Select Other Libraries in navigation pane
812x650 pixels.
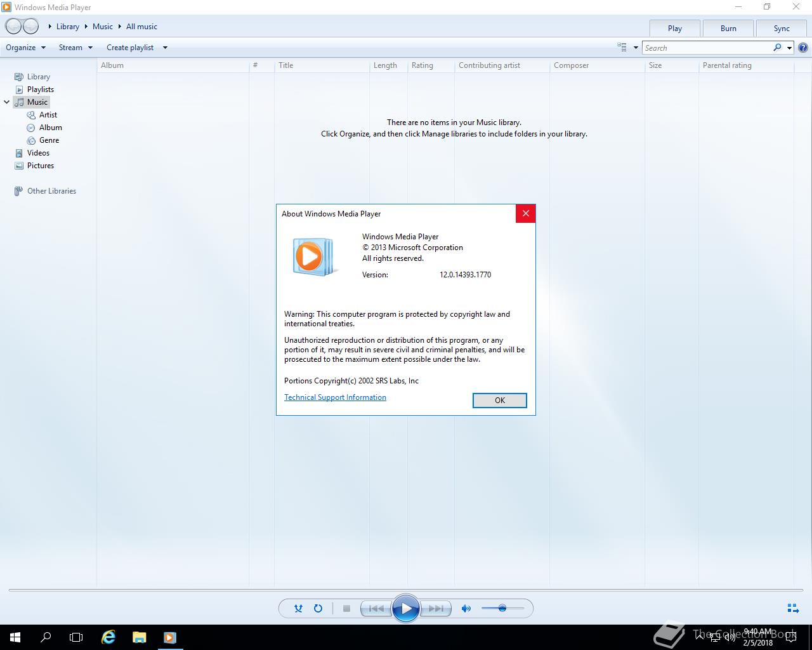pyautogui.click(x=51, y=191)
